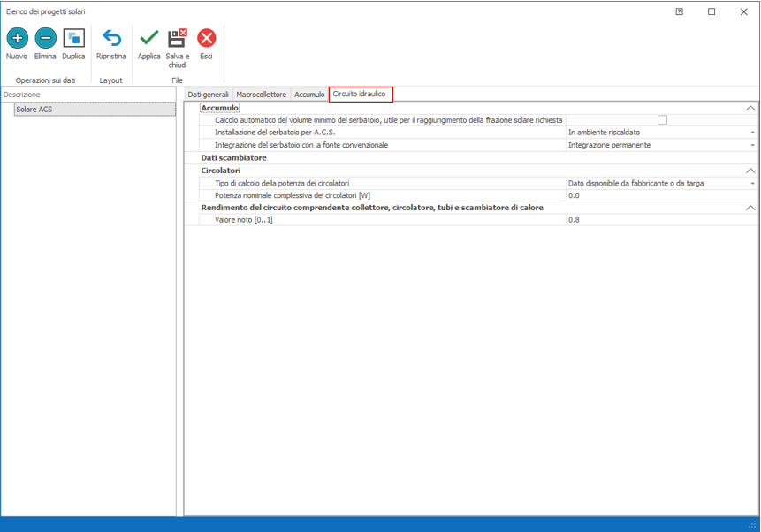Switch to the Accumulo tab
Screen dimensions: 761x532
309,94
